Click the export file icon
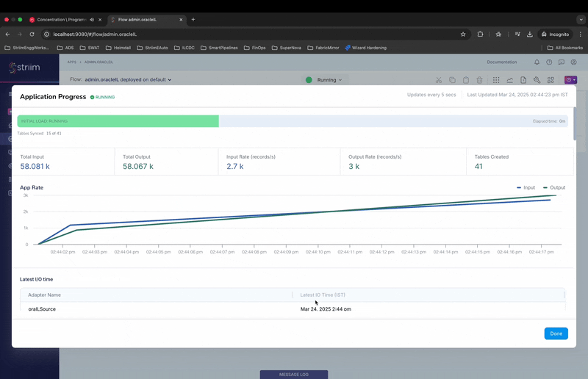588x379 pixels. pyautogui.click(x=523, y=80)
